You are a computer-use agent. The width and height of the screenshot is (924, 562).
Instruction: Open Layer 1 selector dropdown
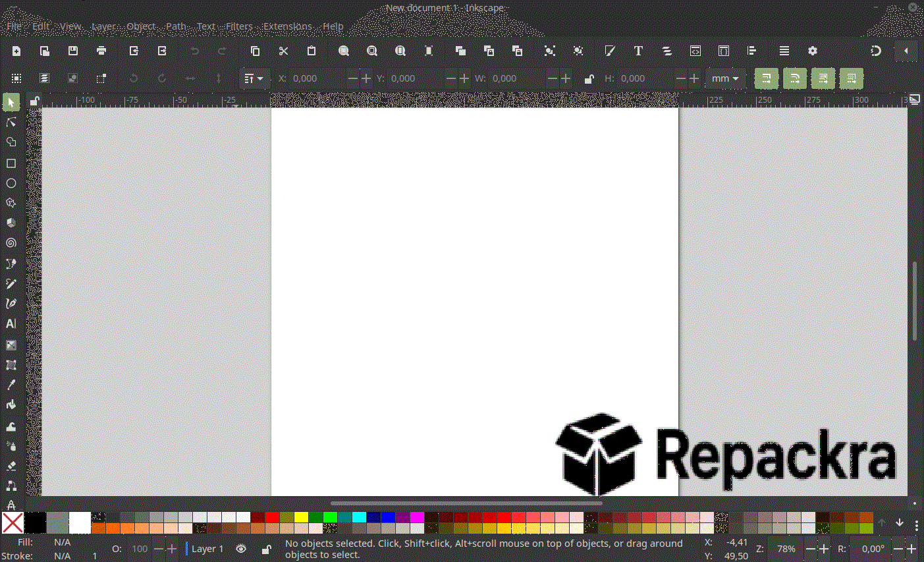[x=207, y=549]
